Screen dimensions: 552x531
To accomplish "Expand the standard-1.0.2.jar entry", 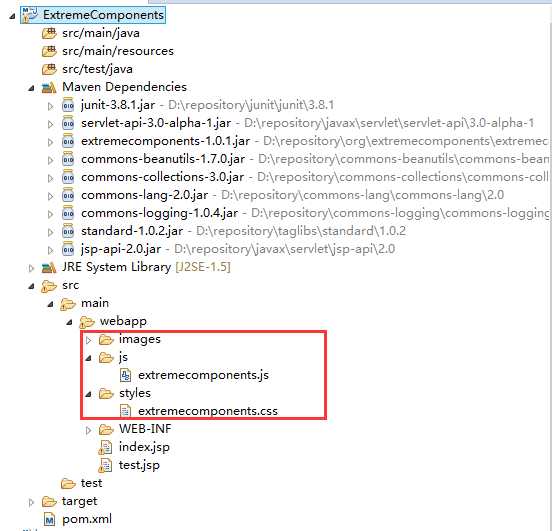I will [50, 232].
